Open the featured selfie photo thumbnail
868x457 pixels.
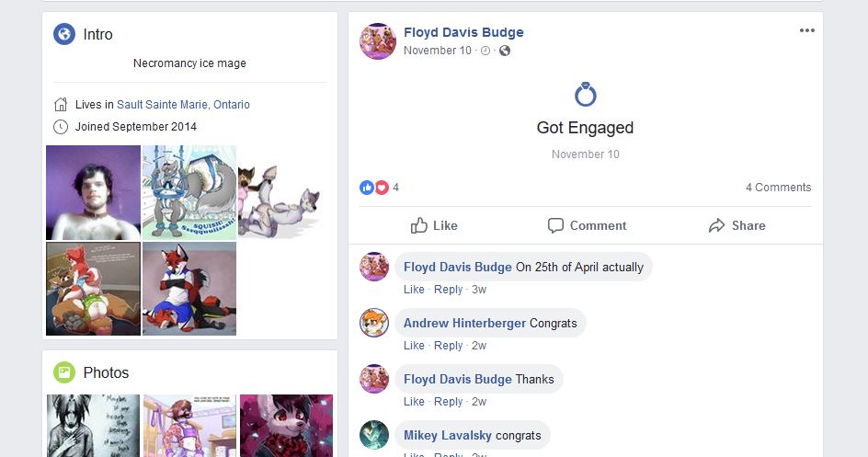click(x=93, y=192)
